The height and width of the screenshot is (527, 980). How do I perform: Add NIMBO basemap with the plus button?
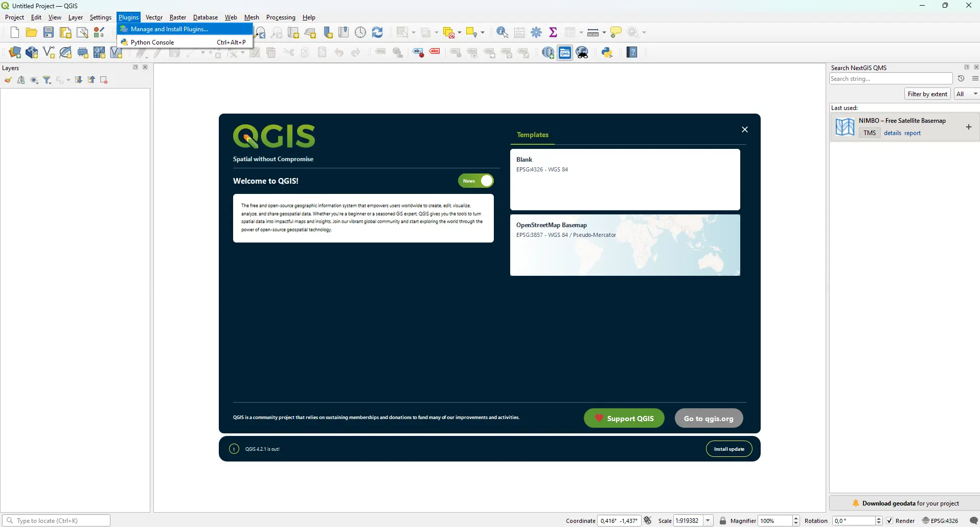point(969,127)
